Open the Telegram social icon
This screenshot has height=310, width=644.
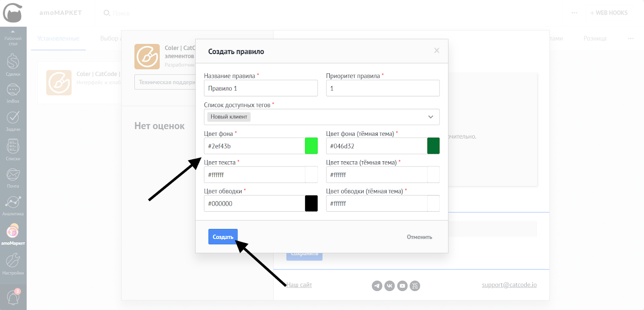point(377,286)
